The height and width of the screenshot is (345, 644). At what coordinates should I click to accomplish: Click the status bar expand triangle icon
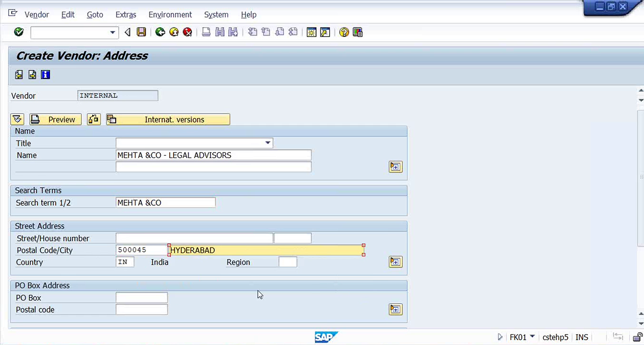[500, 337]
